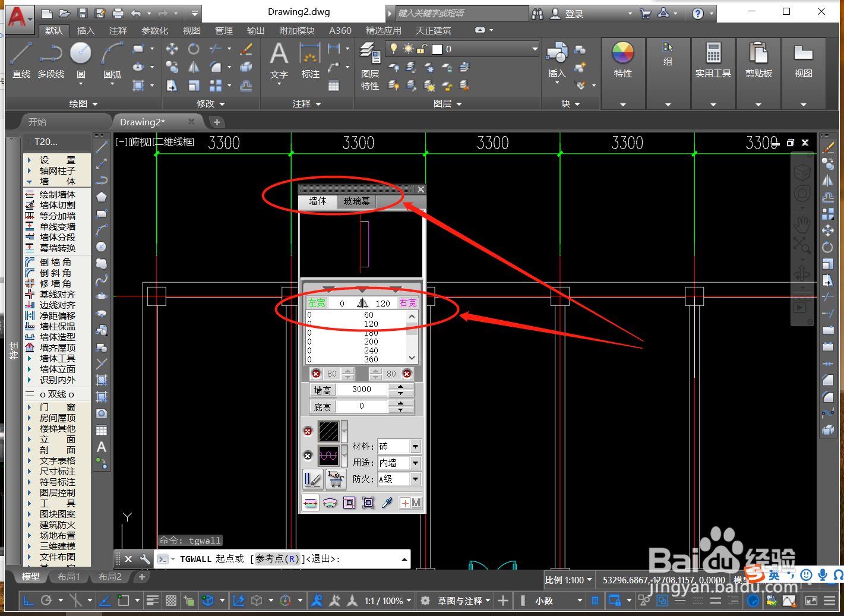The image size is (844, 616).
Task: Open the layer selection dropdown showing 0
Action: (534, 49)
